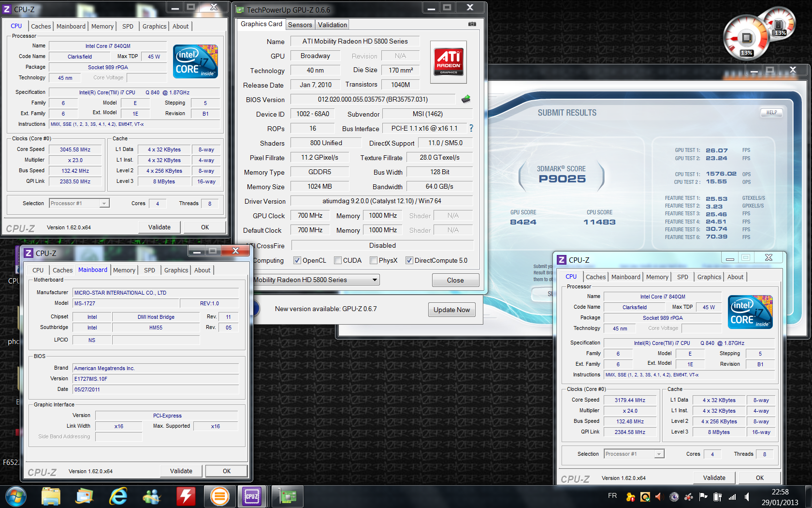Click the orange 3DMark taskbar button
Viewport: 812px width, 508px height.
click(219, 496)
